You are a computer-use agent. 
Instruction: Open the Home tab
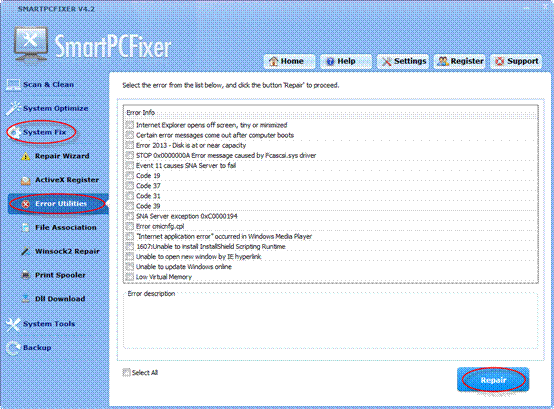coord(289,61)
